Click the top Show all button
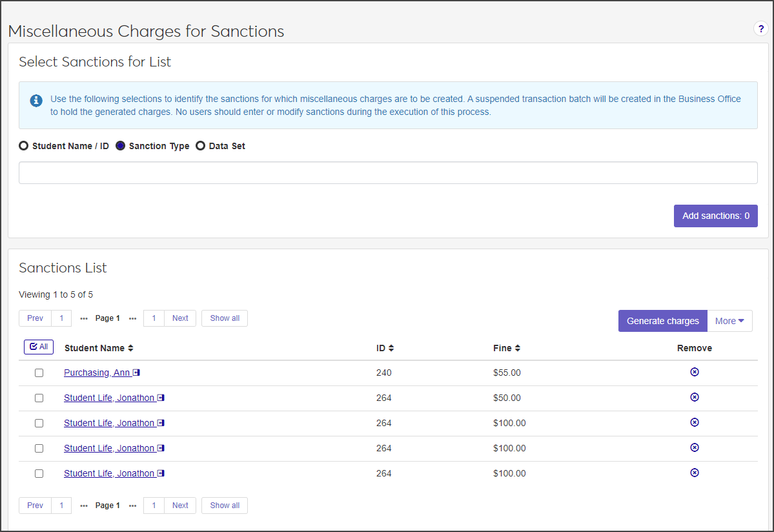Screen dimensions: 774x532 [x=225, y=318]
